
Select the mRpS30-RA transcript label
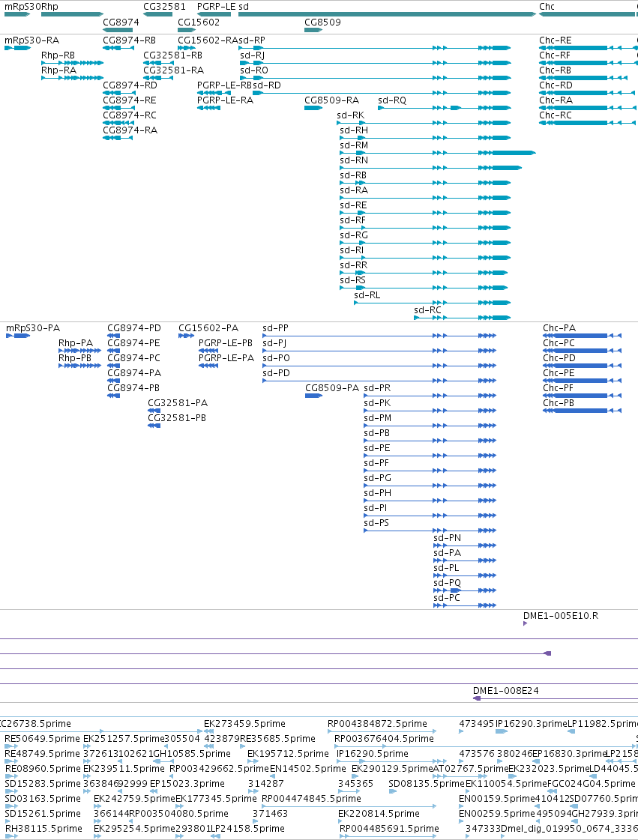tap(31, 40)
